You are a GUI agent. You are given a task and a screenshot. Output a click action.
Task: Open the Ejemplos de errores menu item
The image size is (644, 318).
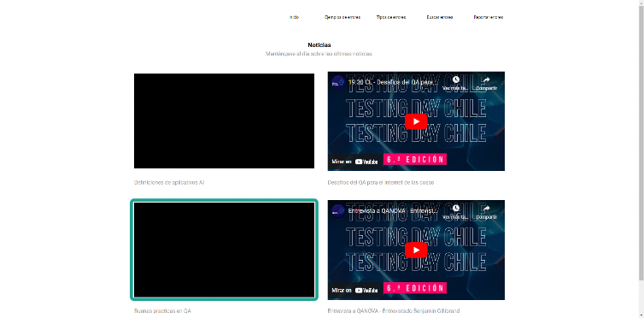342,17
